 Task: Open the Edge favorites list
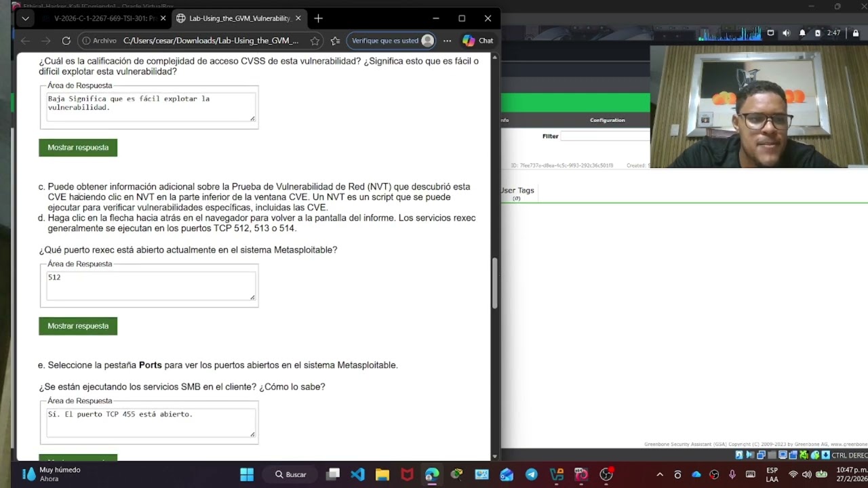335,41
